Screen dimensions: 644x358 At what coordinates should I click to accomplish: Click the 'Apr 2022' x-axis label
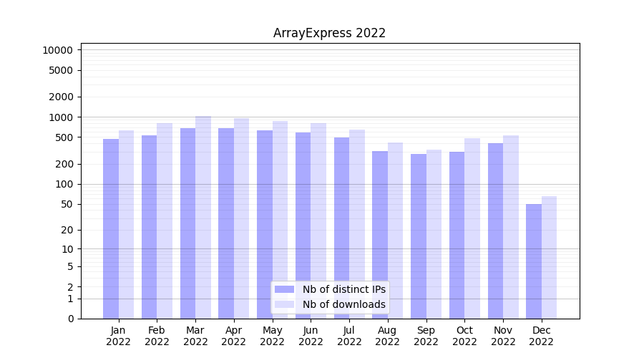click(234, 336)
